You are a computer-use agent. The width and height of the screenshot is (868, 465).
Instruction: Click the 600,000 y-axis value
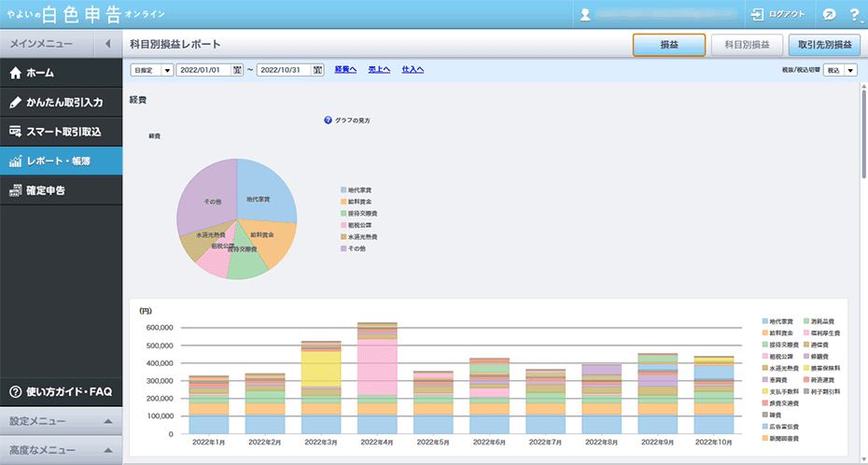(x=161, y=328)
